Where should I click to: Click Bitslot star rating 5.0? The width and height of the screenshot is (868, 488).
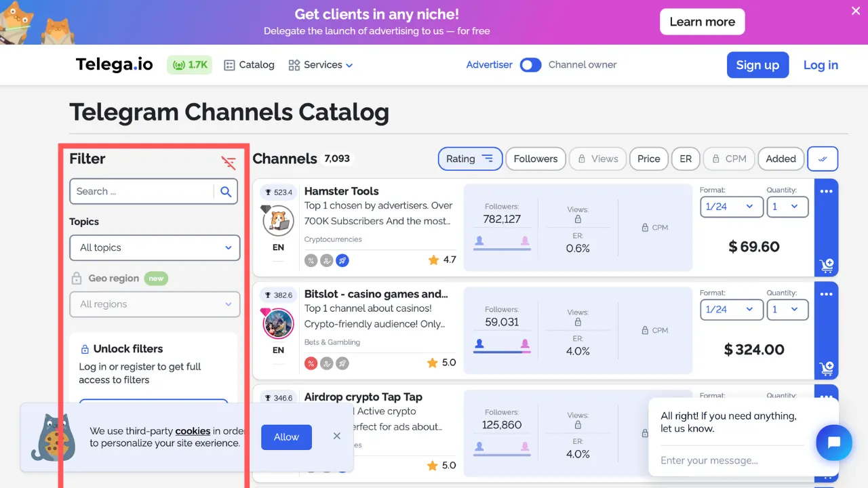[442, 363]
